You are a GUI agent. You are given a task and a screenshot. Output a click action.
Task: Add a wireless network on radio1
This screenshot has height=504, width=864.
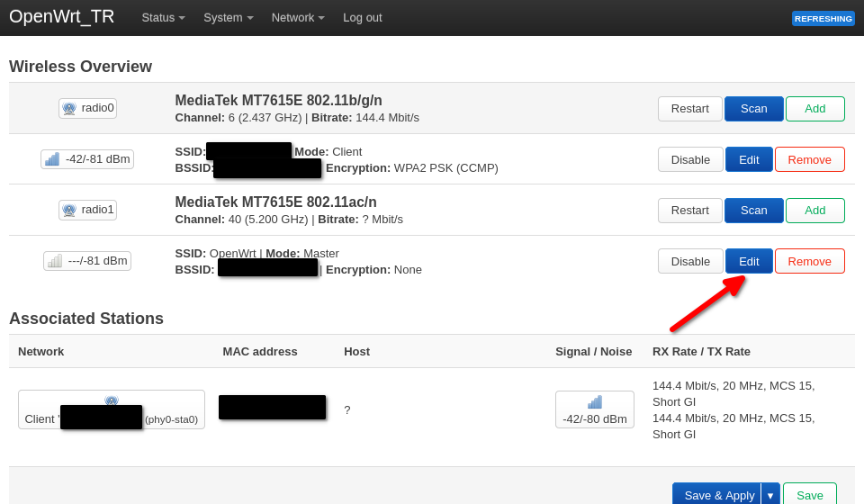(815, 211)
